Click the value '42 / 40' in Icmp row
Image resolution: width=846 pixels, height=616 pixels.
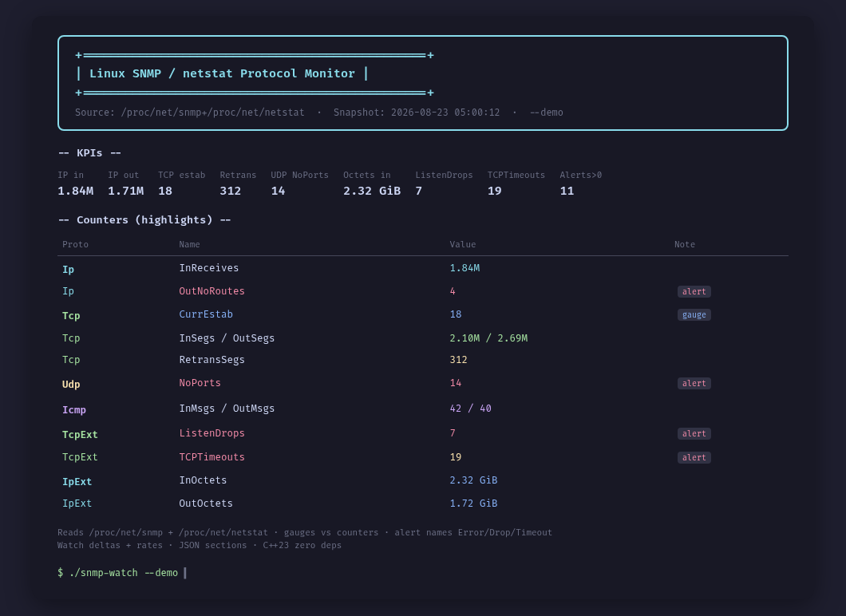point(470,409)
